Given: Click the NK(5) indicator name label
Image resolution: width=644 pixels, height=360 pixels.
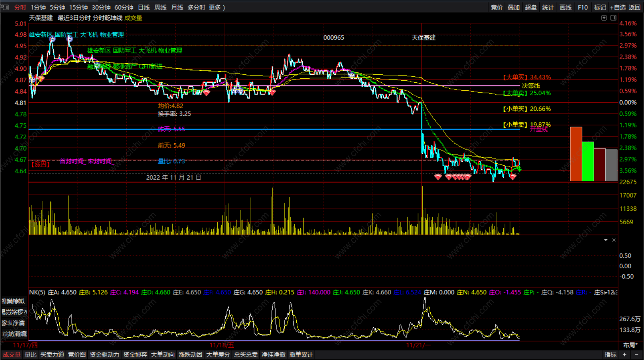Looking at the screenshot, I should click(x=37, y=292).
